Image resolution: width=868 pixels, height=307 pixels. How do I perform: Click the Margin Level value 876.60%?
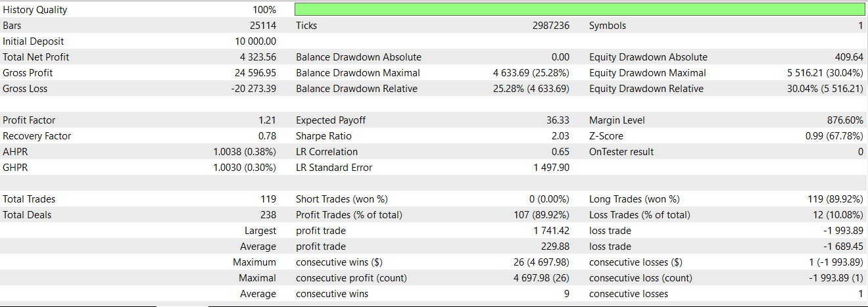click(845, 120)
